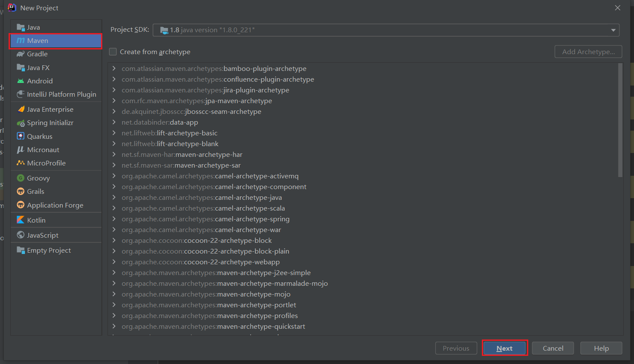The height and width of the screenshot is (364, 634).
Task: Select maven-archetype-mojo row
Action: [363, 294]
